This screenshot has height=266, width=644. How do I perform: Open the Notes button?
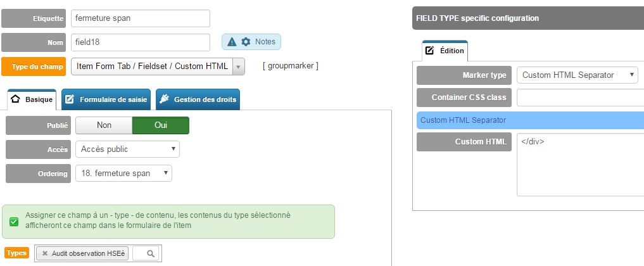point(251,42)
